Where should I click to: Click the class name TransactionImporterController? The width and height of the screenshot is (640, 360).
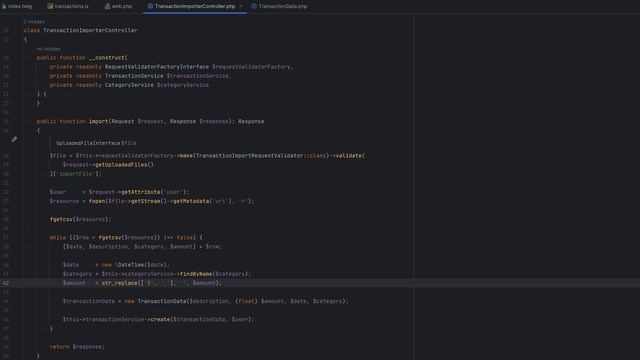tap(90, 30)
